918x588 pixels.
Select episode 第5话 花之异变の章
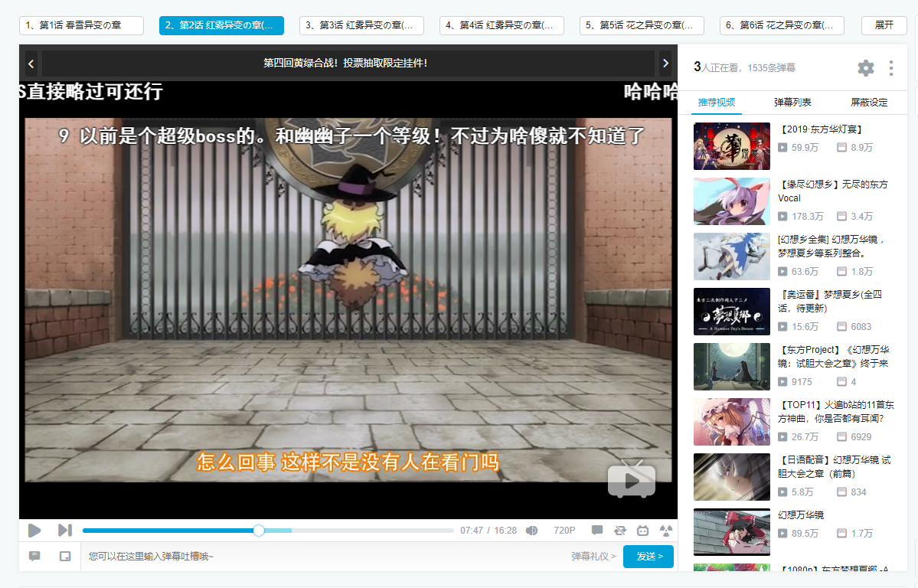(642, 25)
